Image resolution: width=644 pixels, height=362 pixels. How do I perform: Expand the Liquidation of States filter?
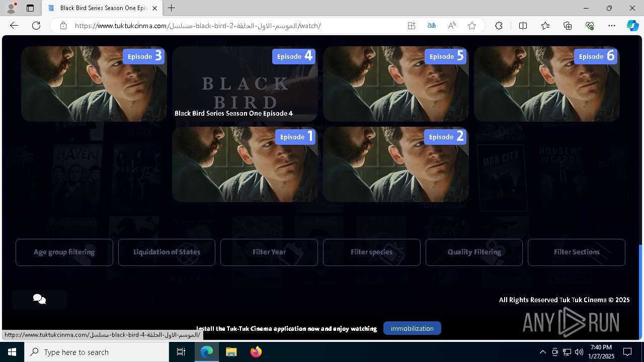point(167,252)
